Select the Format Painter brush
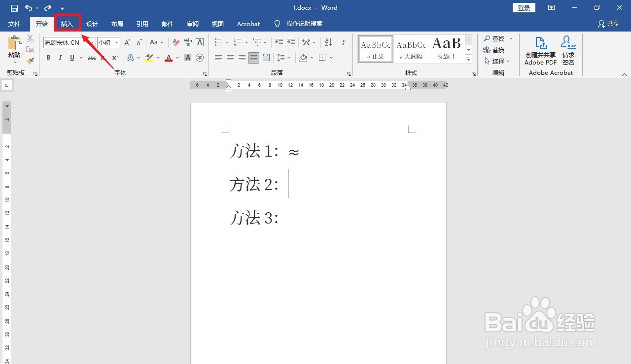Viewport: 631px width, 364px height. (30, 61)
